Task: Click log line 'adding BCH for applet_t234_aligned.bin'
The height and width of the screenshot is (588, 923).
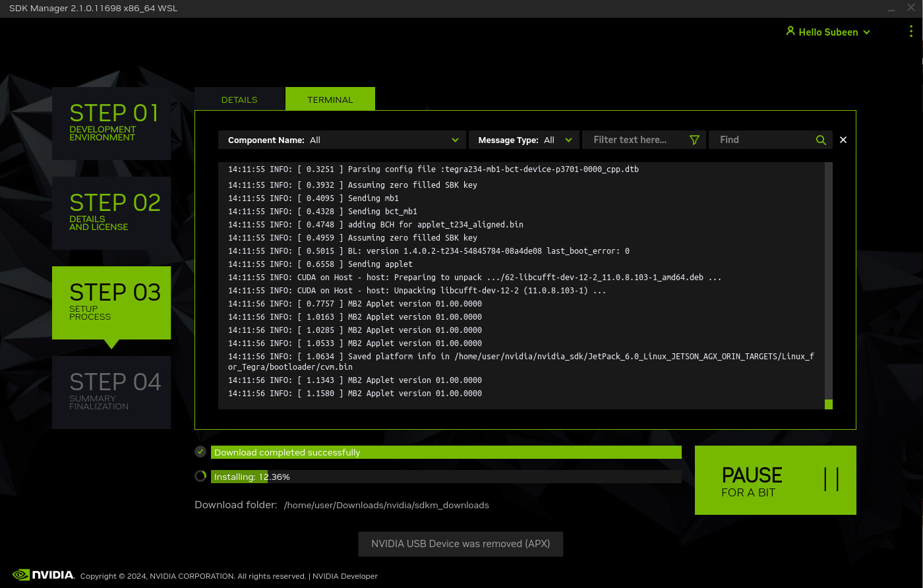Action: coord(376,225)
